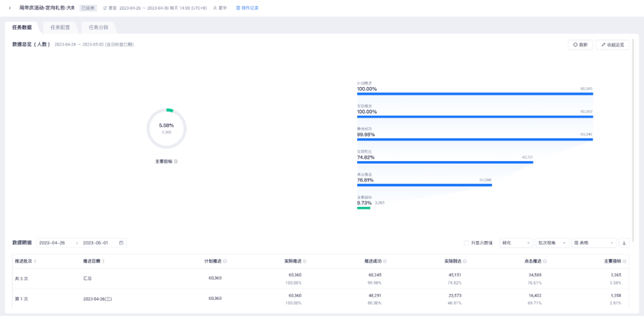This screenshot has height=316, width=644.
Task: Switch to the 任务配置 tab
Action: (60, 27)
